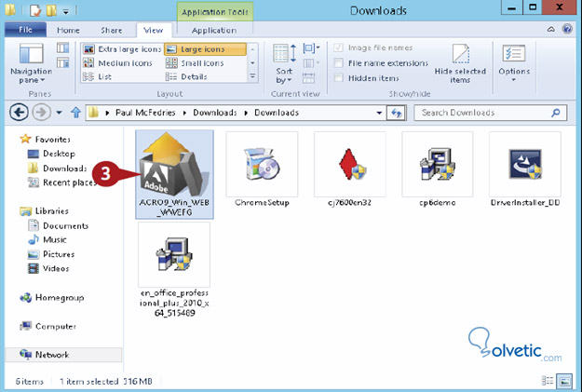Select Homegroup in the navigation pane
Viewport: 582px width, 392px height.
pos(52,298)
